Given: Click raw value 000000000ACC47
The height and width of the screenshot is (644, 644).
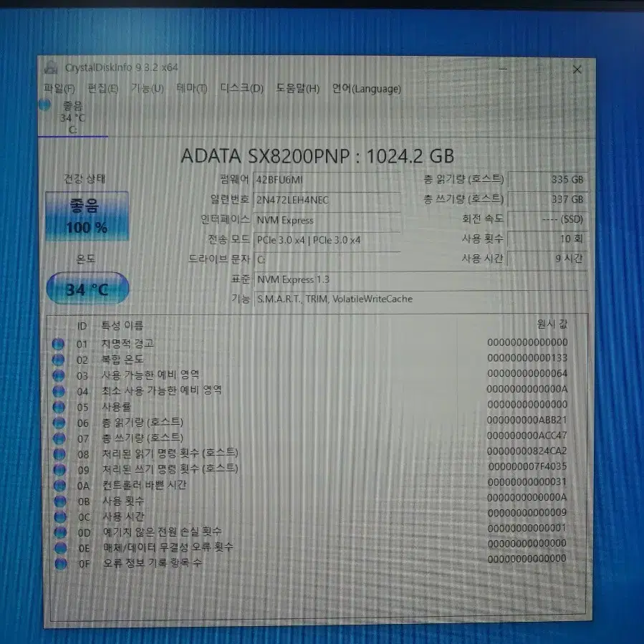Looking at the screenshot, I should click(x=527, y=436).
